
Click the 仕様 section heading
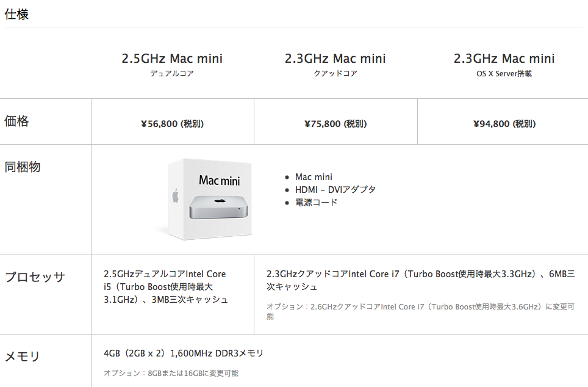tap(16, 14)
